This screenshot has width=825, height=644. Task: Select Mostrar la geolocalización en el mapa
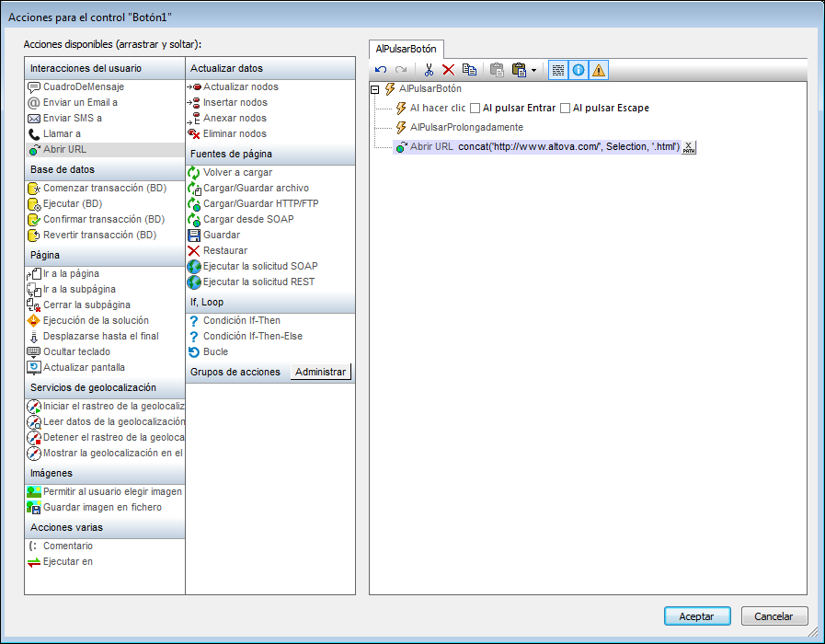coord(105,453)
